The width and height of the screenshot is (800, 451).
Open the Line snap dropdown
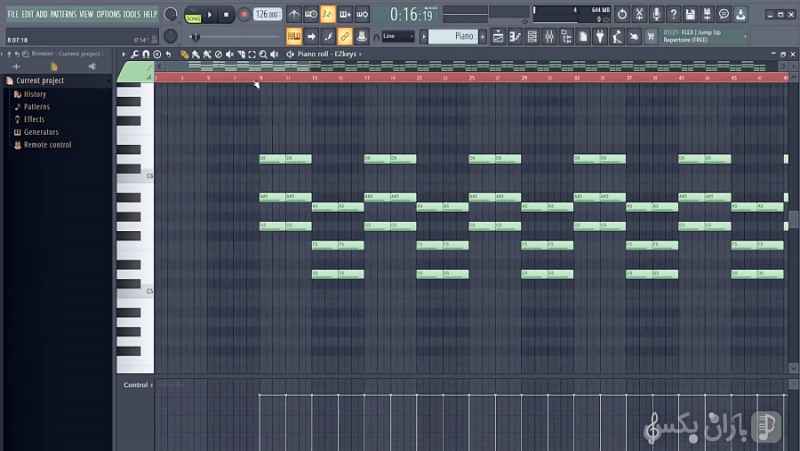[398, 36]
